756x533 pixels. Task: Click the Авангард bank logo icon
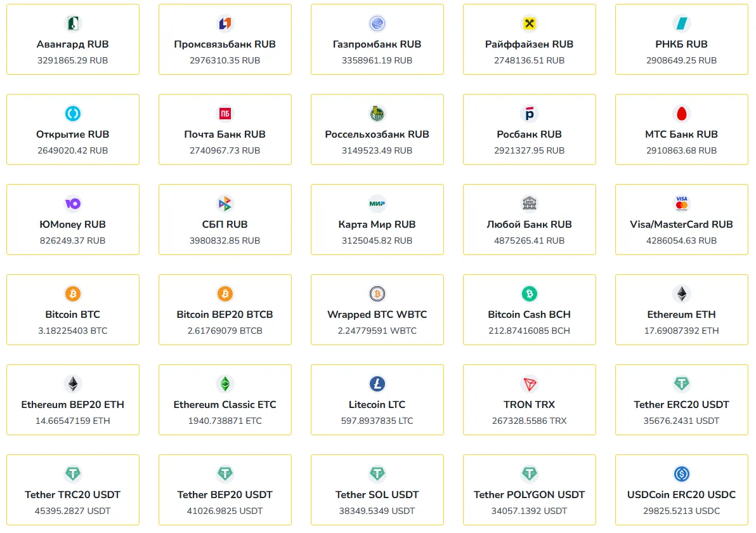(x=73, y=23)
